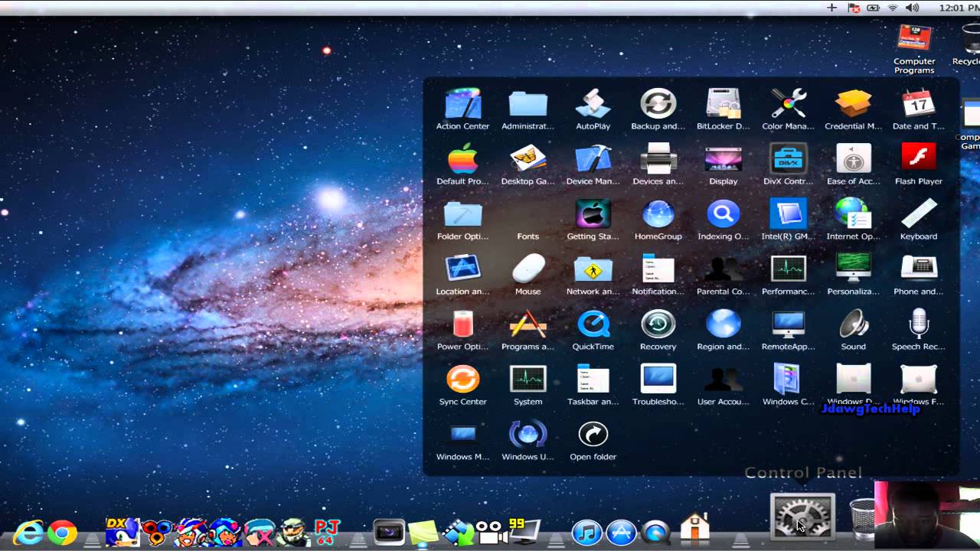Mute audio via the menu bar speaker
Image resolution: width=980 pixels, height=551 pixels.
[x=912, y=8]
